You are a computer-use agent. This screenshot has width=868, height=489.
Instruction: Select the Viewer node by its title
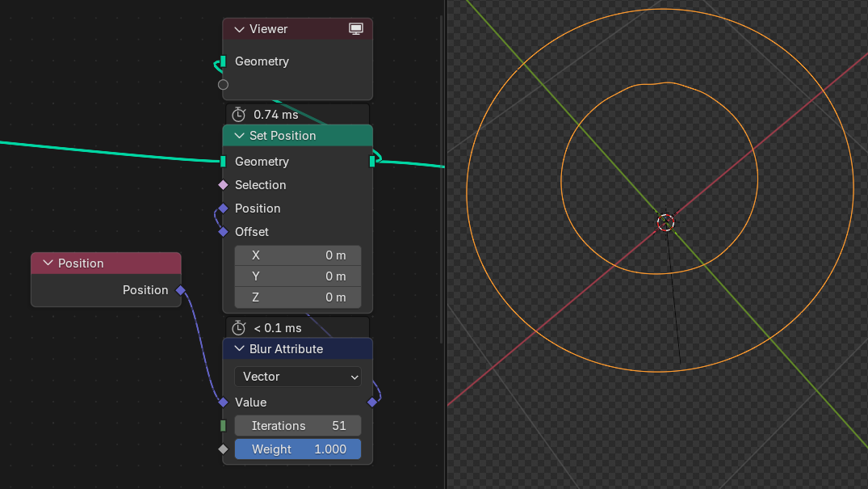(269, 29)
